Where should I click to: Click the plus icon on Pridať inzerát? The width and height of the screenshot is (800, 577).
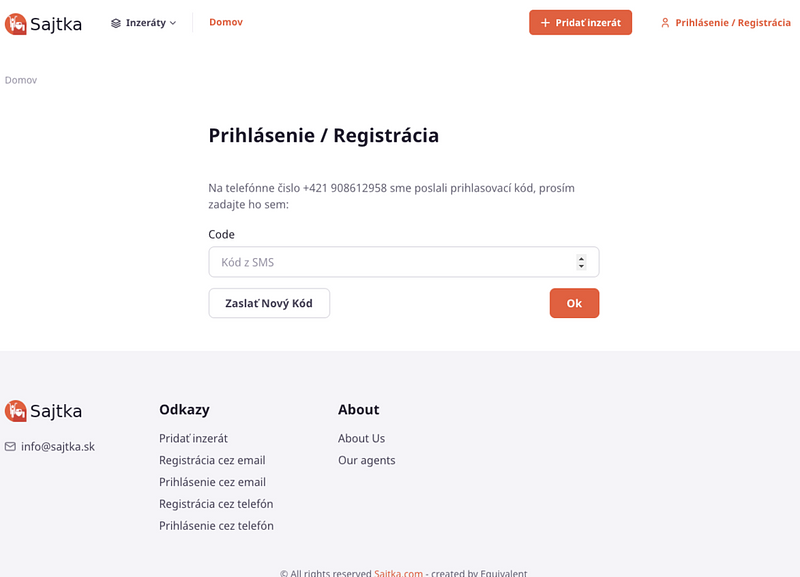pyautogui.click(x=545, y=23)
